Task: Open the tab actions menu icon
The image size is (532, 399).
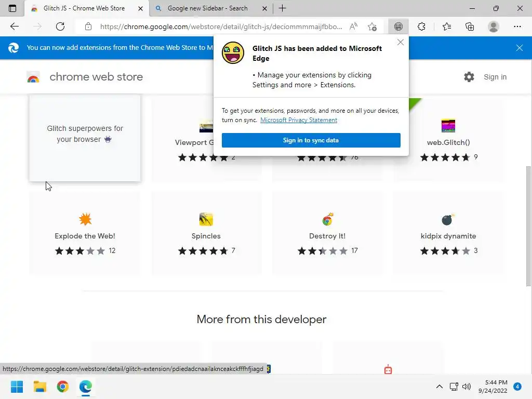Action: click(x=12, y=8)
